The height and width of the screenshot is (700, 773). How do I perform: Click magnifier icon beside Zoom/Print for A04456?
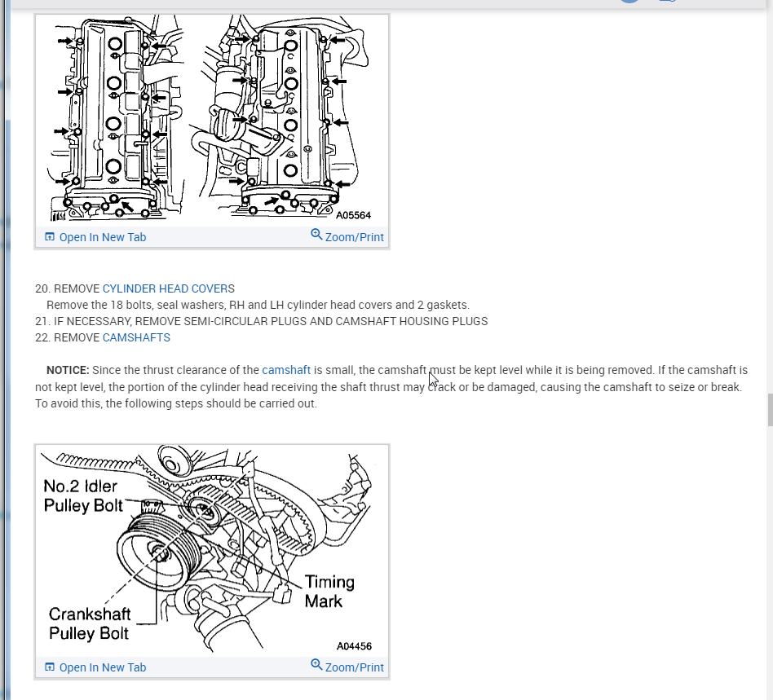[316, 664]
